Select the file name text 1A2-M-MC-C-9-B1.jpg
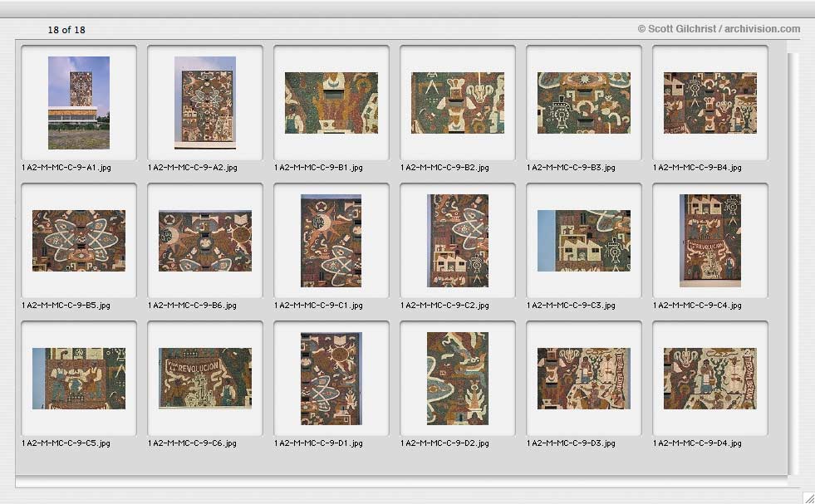This screenshot has width=815, height=504. pyautogui.click(x=319, y=167)
